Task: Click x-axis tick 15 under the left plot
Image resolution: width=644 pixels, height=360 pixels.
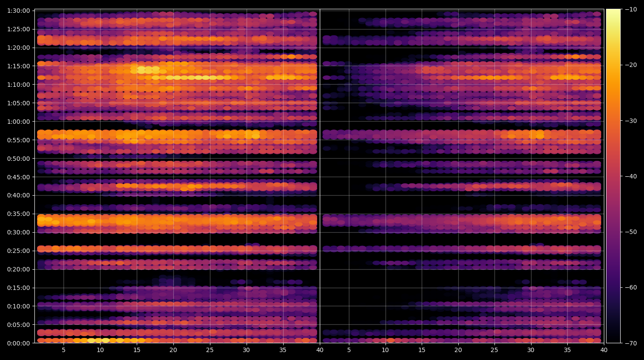Action: click(137, 350)
